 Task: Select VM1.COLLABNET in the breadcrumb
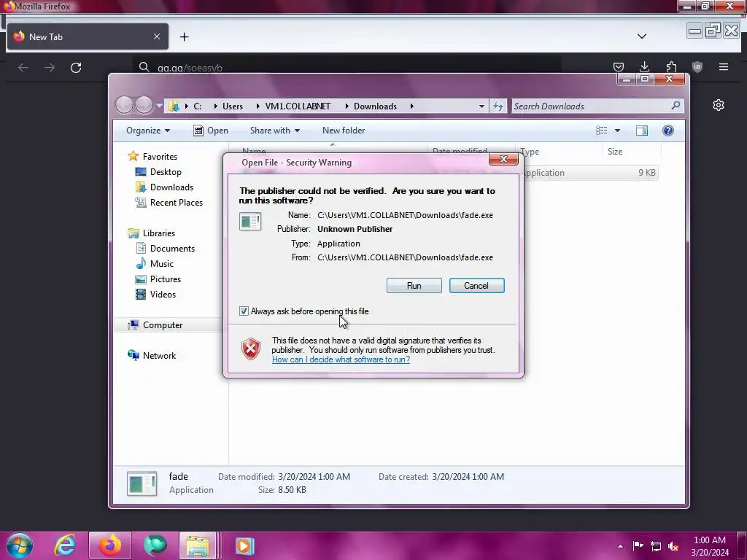[298, 106]
